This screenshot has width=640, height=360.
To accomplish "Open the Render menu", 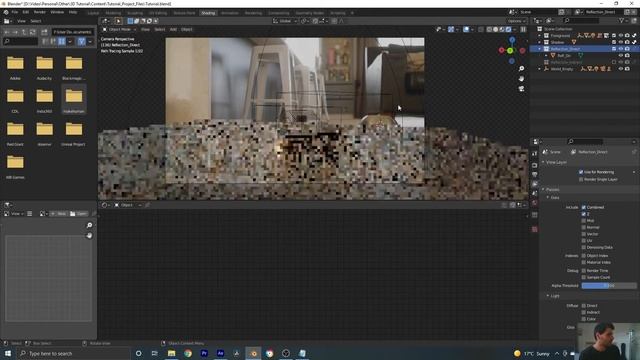I will click(x=40, y=12).
